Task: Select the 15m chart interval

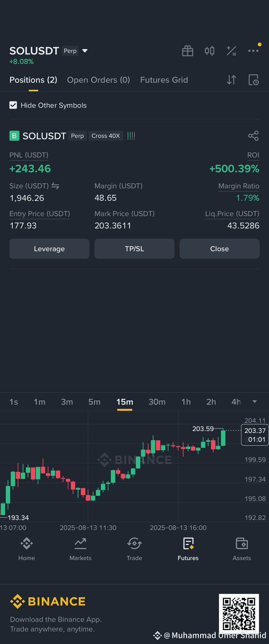Action: tap(125, 402)
